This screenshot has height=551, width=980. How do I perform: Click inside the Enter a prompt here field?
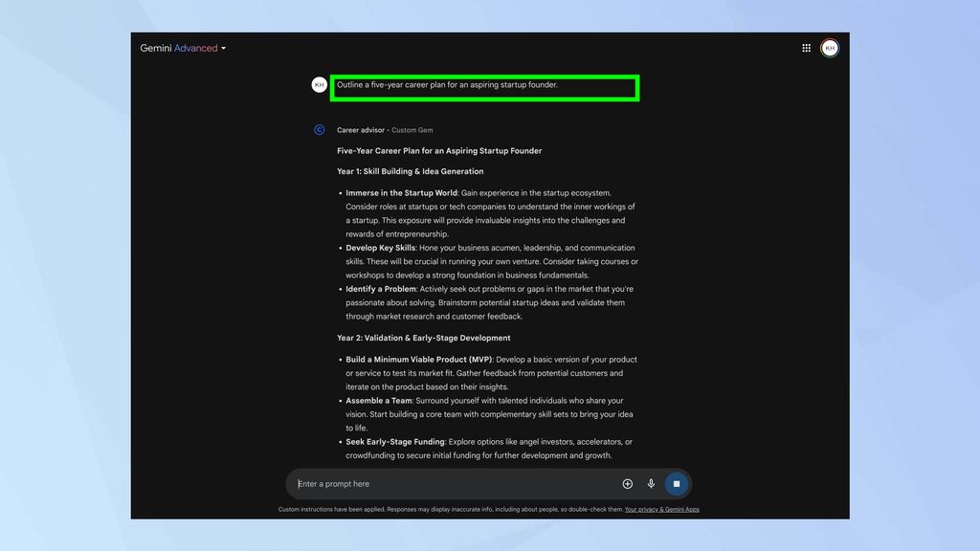(431, 483)
